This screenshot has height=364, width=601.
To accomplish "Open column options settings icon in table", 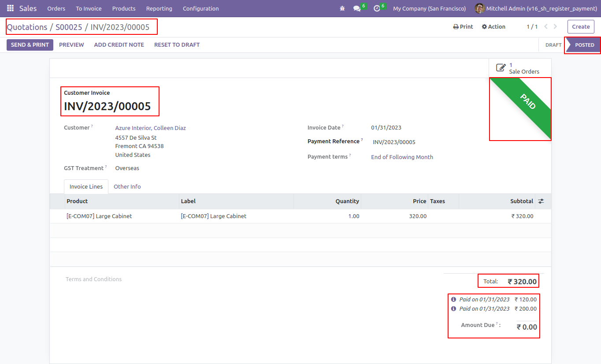I will click(541, 201).
